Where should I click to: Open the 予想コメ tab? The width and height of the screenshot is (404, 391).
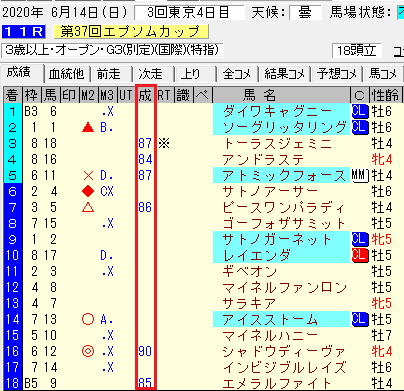(337, 74)
